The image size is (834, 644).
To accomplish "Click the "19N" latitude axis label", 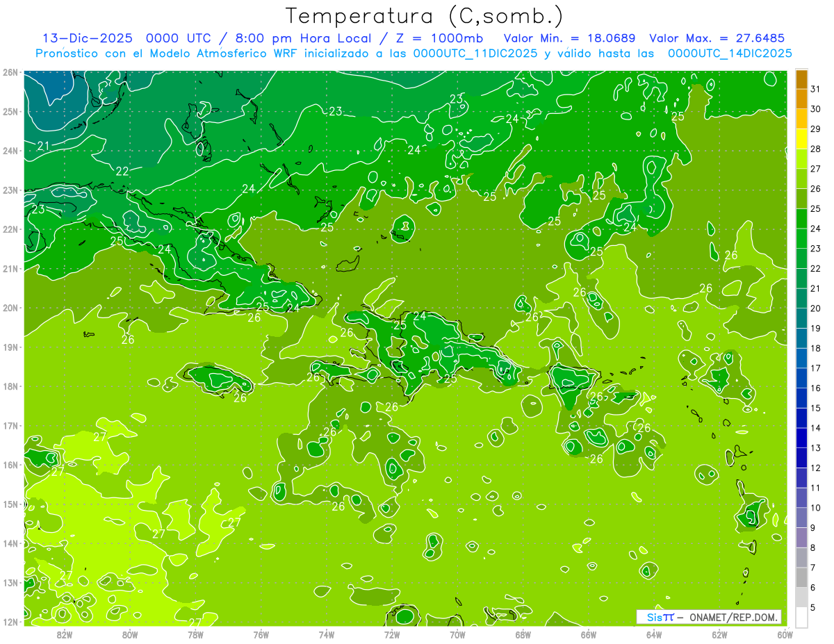I will point(10,347).
